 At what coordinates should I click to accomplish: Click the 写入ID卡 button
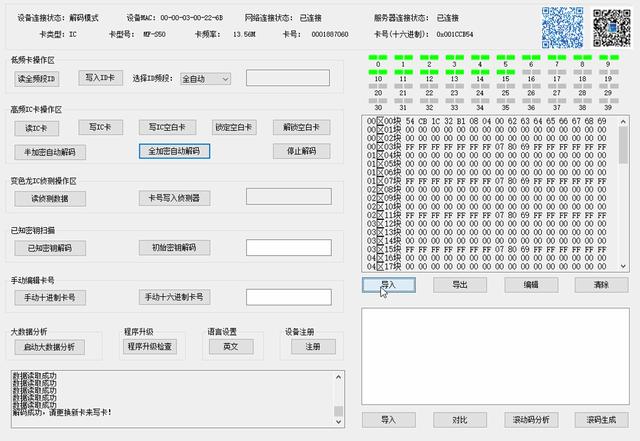[100, 78]
